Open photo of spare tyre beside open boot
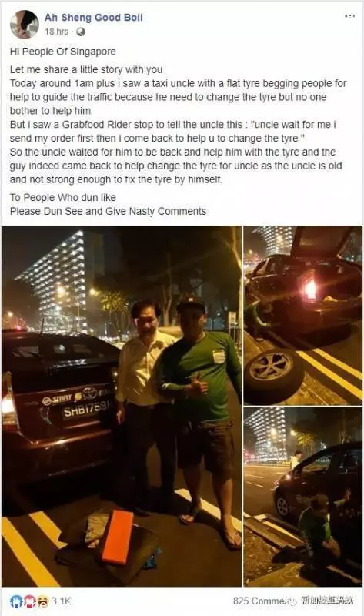The height and width of the screenshot is (616, 364). 302,316
